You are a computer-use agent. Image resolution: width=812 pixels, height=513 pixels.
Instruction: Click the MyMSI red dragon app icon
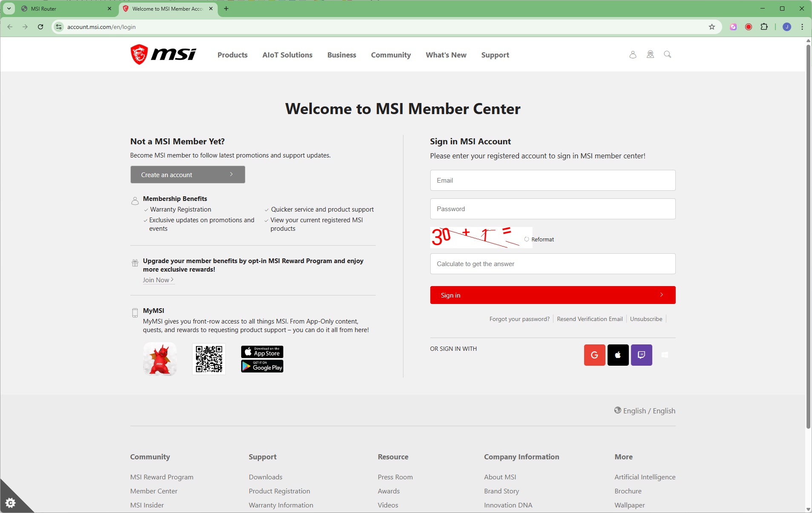160,359
